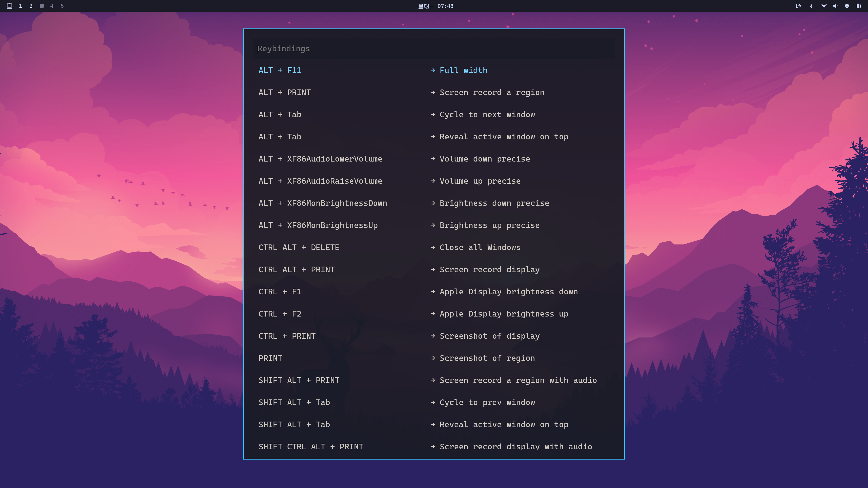Click the clock showing 07:48
The width and height of the screenshot is (868, 488).
[436, 6]
